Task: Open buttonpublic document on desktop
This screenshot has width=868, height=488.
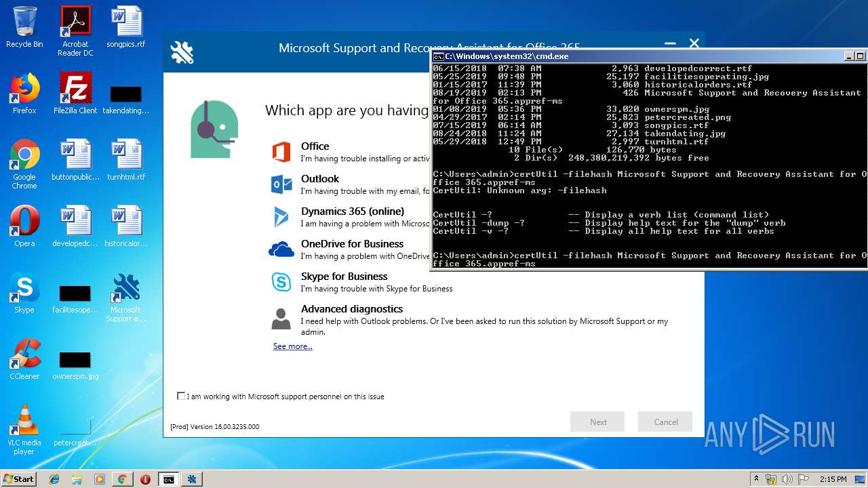Action: [75, 160]
